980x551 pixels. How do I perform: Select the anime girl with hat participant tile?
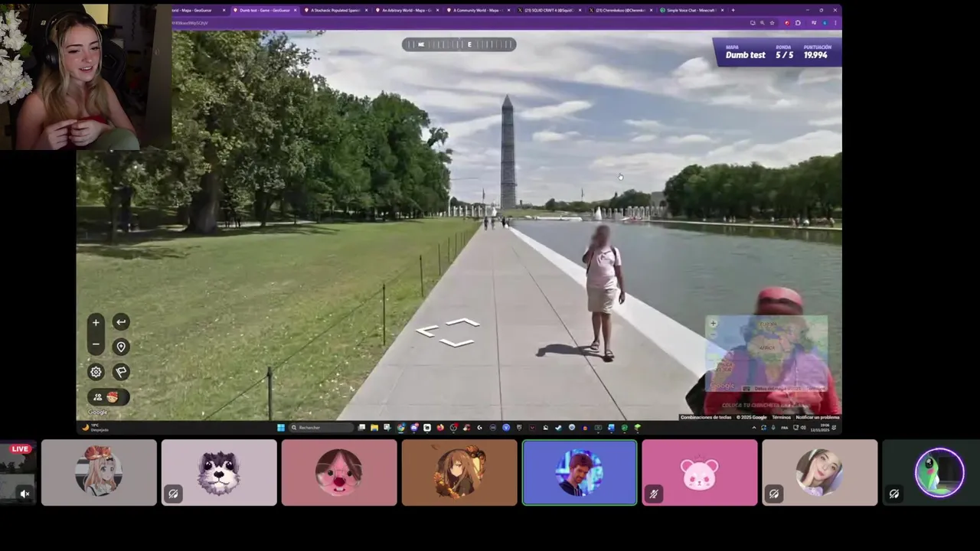pyautogui.click(x=99, y=472)
